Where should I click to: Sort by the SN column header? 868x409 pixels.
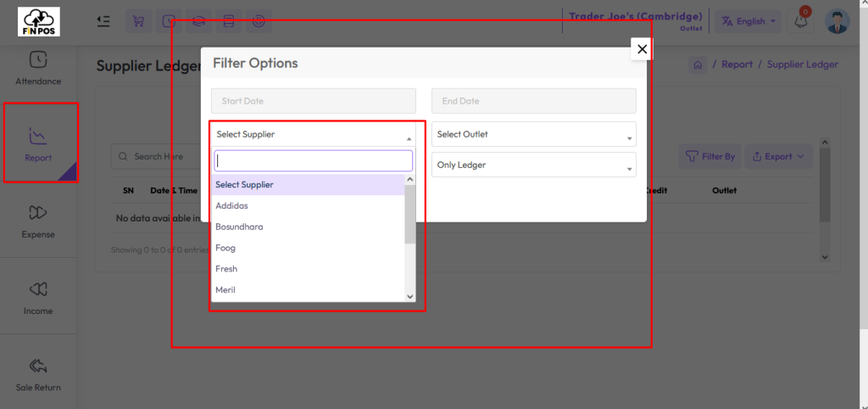pos(129,190)
